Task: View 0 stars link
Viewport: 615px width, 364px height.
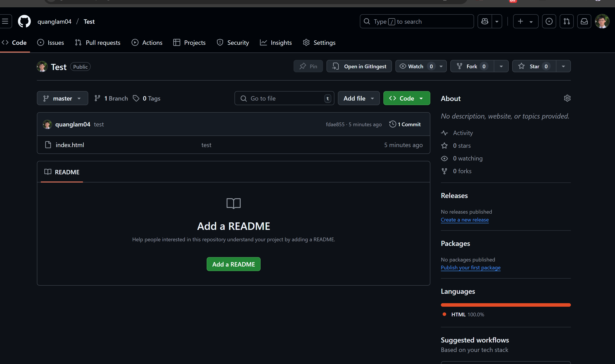Action: 456,146
